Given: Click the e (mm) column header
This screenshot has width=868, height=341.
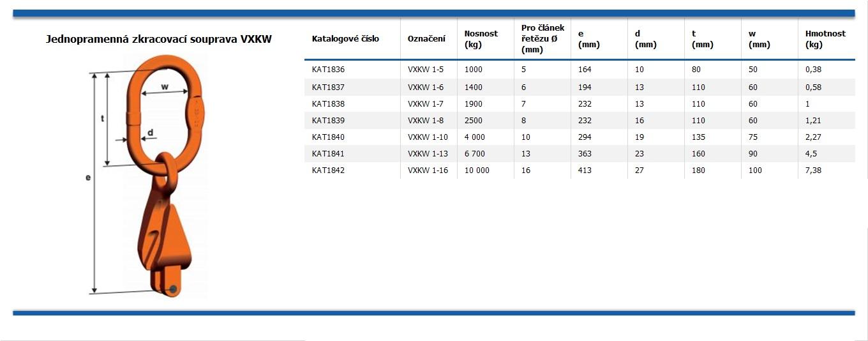Looking at the screenshot, I should tap(588, 39).
